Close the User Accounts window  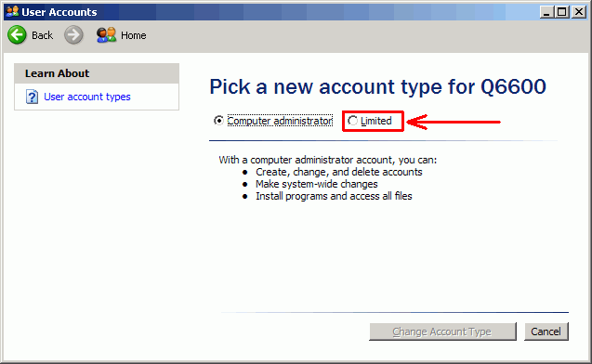(578, 12)
